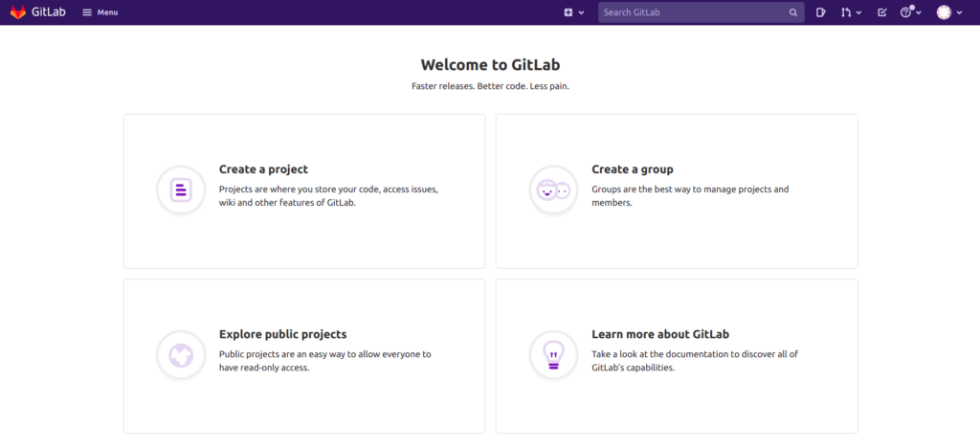Click the GitLab wordmark text

point(49,11)
